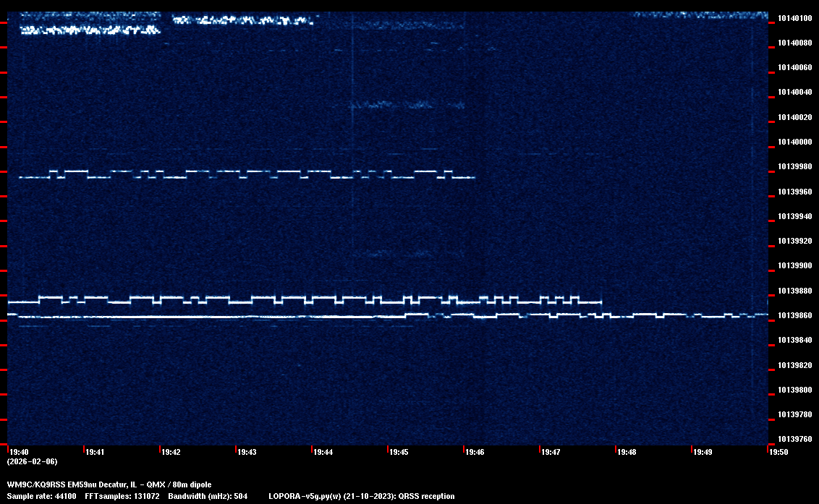Select the 10140000 frequency scale label
The height and width of the screenshot is (504, 819).
794,142
